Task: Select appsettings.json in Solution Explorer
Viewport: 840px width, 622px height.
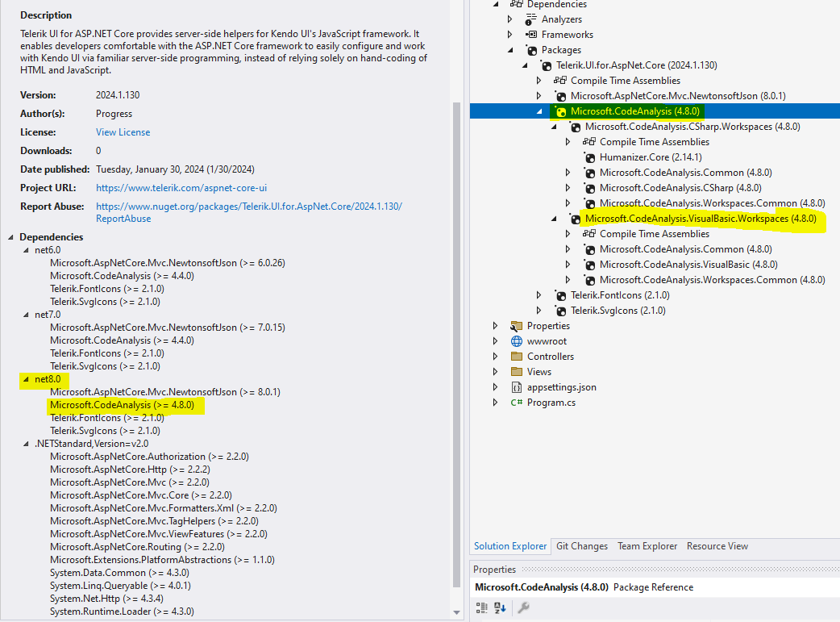Action: 561,387
